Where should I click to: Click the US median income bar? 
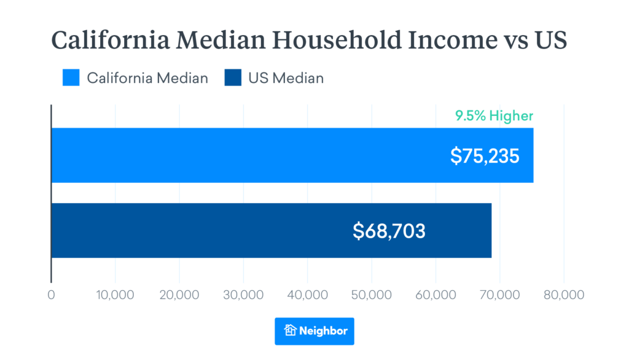pos(215,230)
